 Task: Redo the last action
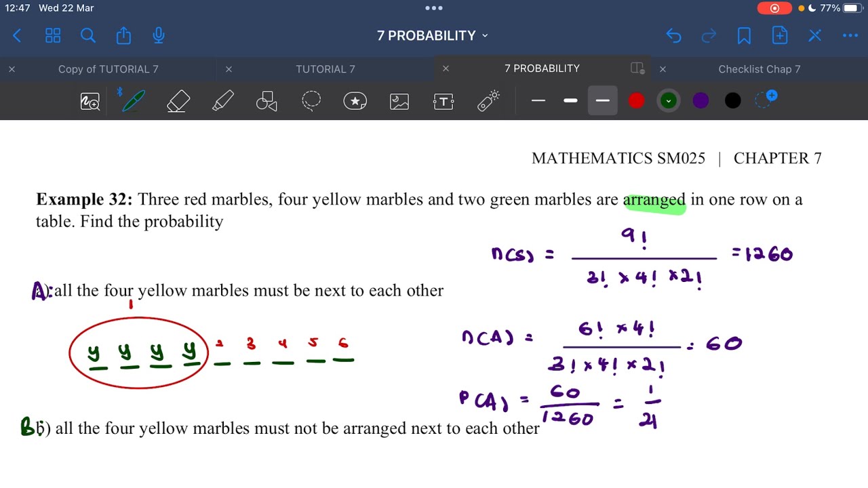[709, 36]
